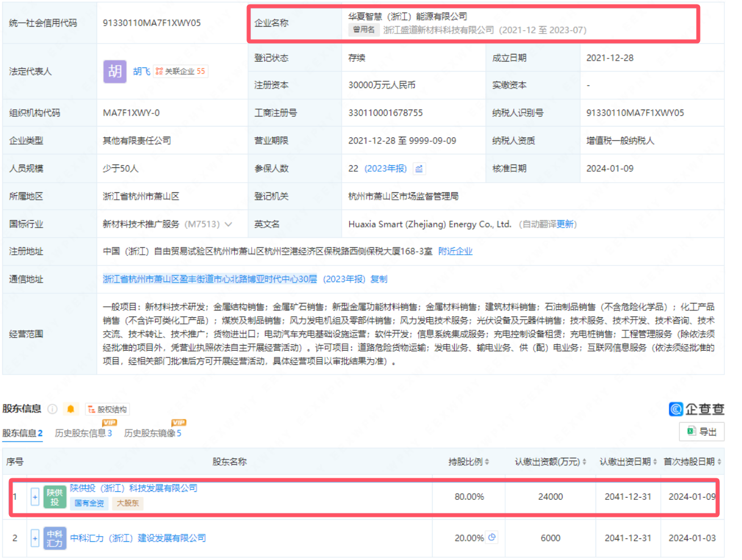Click registration authority 杭州市萧山区市场监督管理局
This screenshot has width=742, height=560.
tap(404, 196)
